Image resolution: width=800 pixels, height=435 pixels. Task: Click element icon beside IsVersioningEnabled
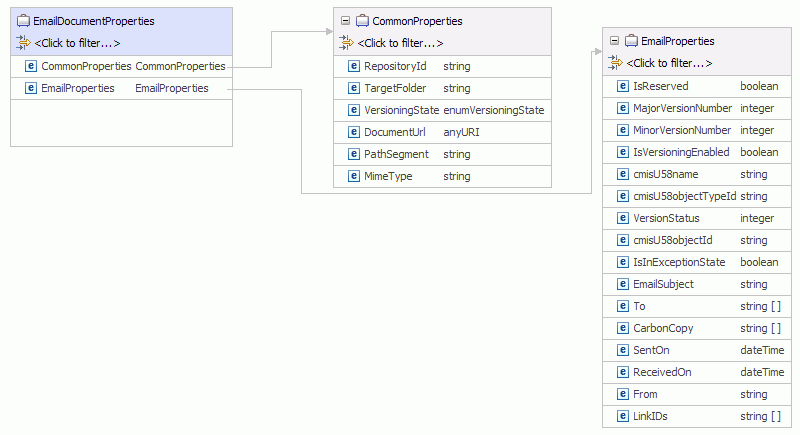pyautogui.click(x=622, y=151)
